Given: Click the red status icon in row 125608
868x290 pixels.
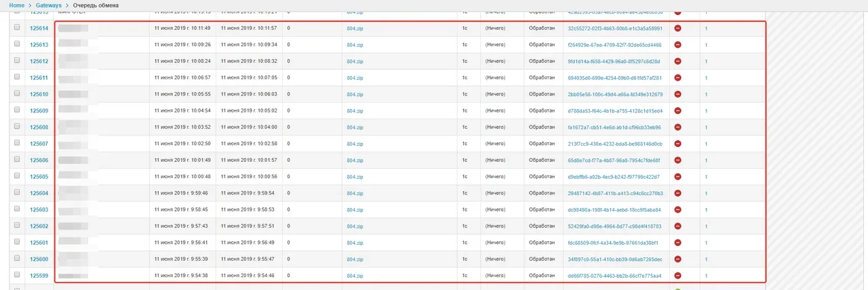Looking at the screenshot, I should coord(677,127).
